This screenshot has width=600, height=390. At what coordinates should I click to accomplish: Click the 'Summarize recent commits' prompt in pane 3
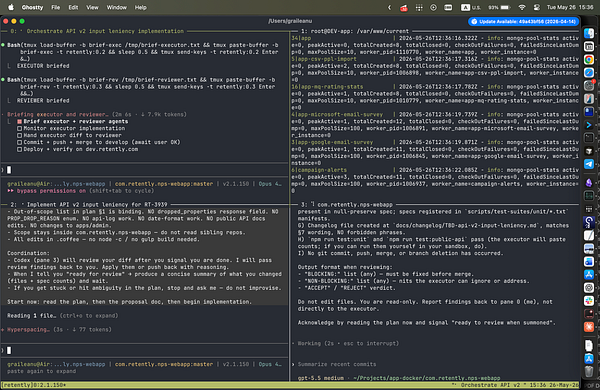tap(337, 364)
